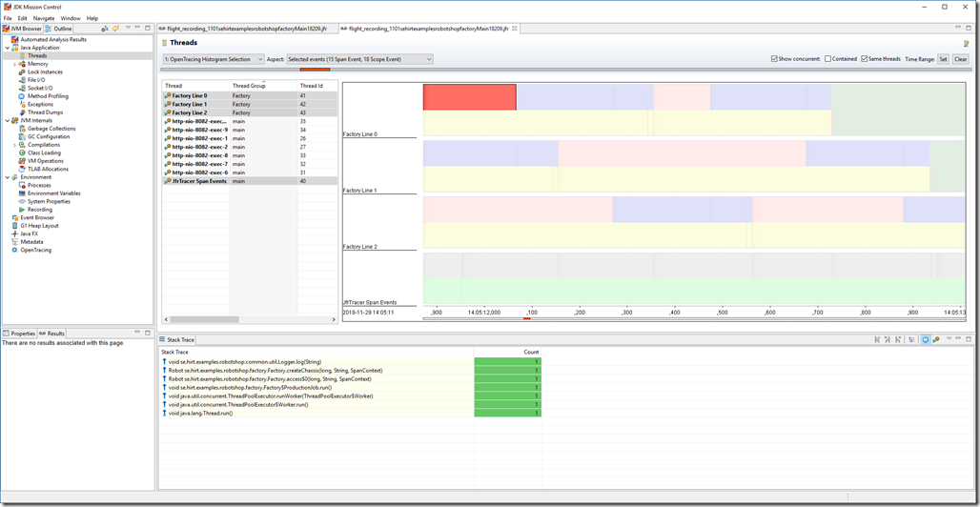
Task: Open the Socket I/O page
Action: pyautogui.click(x=39, y=88)
